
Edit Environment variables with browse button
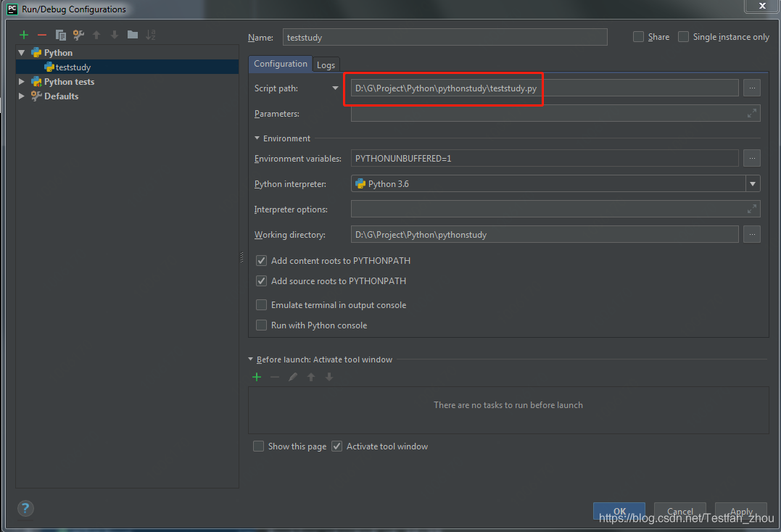[751, 158]
